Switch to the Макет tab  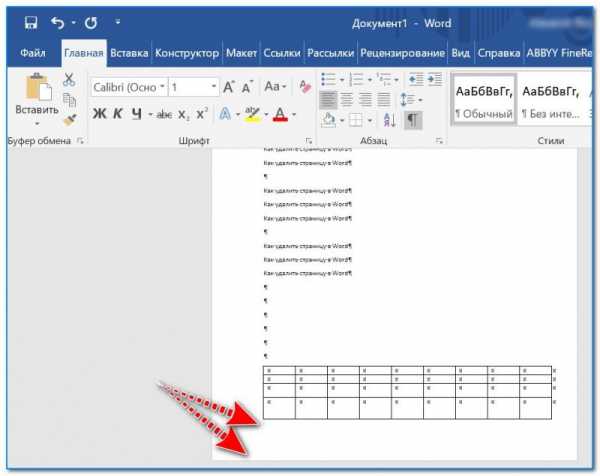coord(241,53)
